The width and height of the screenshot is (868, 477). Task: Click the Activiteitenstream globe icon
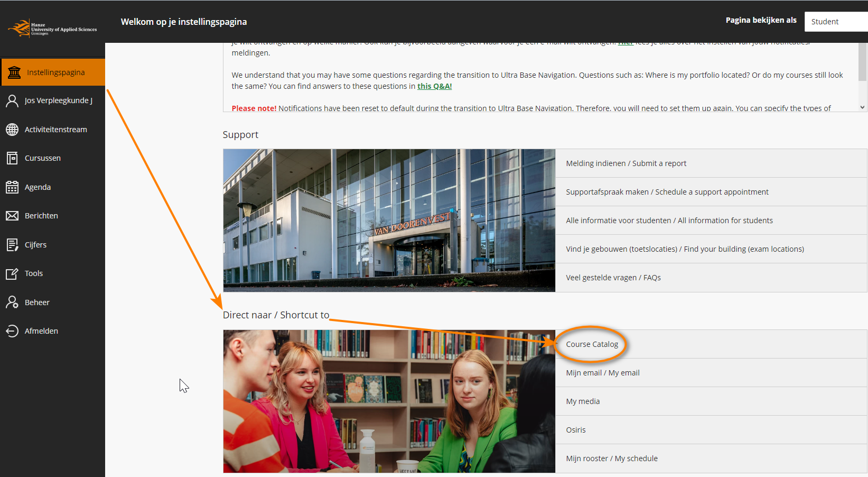click(12, 130)
